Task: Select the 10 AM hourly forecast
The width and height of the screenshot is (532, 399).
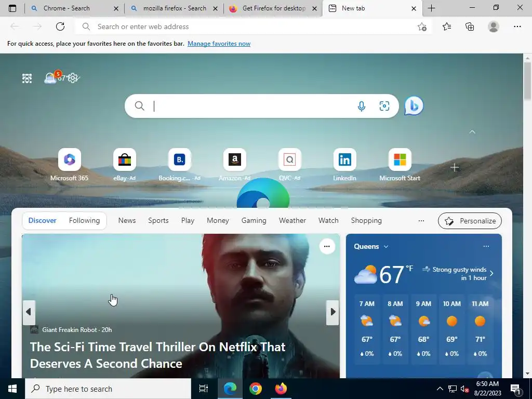Action: [x=451, y=329]
